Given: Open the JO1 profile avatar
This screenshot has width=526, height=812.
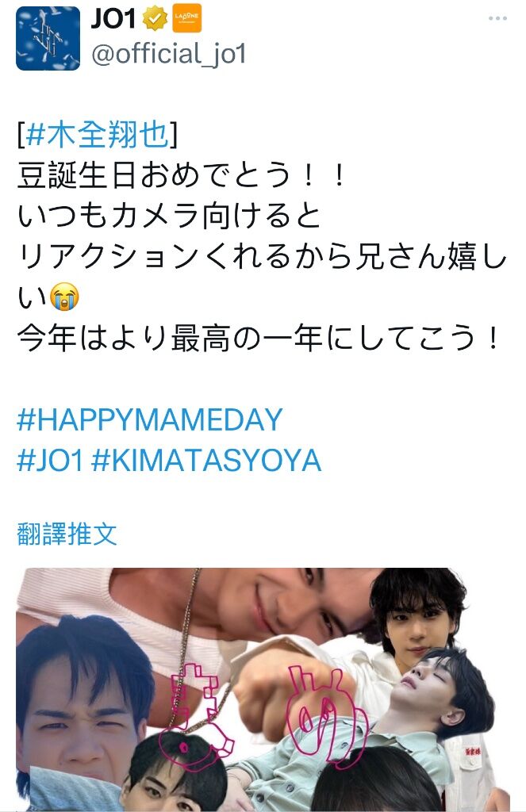Looking at the screenshot, I should (48, 38).
